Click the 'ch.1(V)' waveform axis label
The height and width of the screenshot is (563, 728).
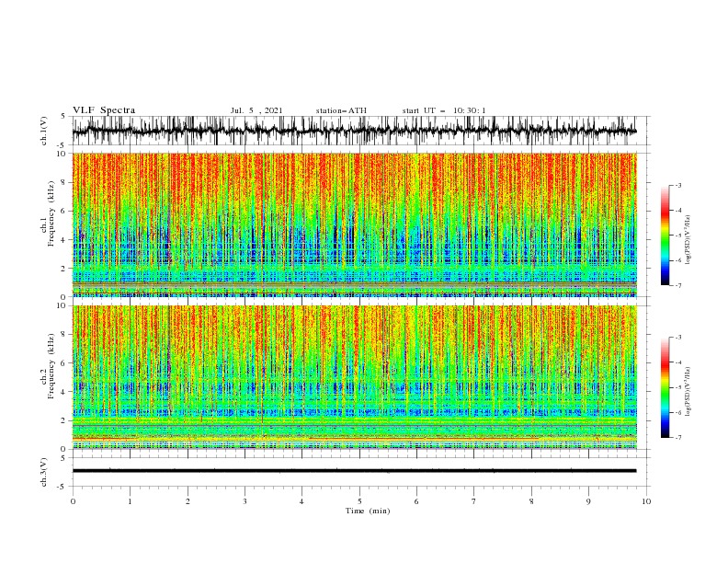click(44, 131)
